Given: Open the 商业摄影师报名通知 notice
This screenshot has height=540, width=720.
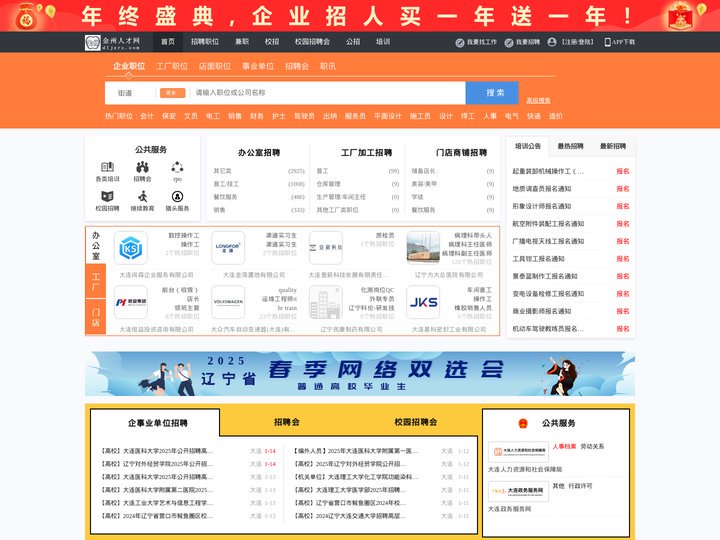Looking at the screenshot, I should (x=541, y=311).
